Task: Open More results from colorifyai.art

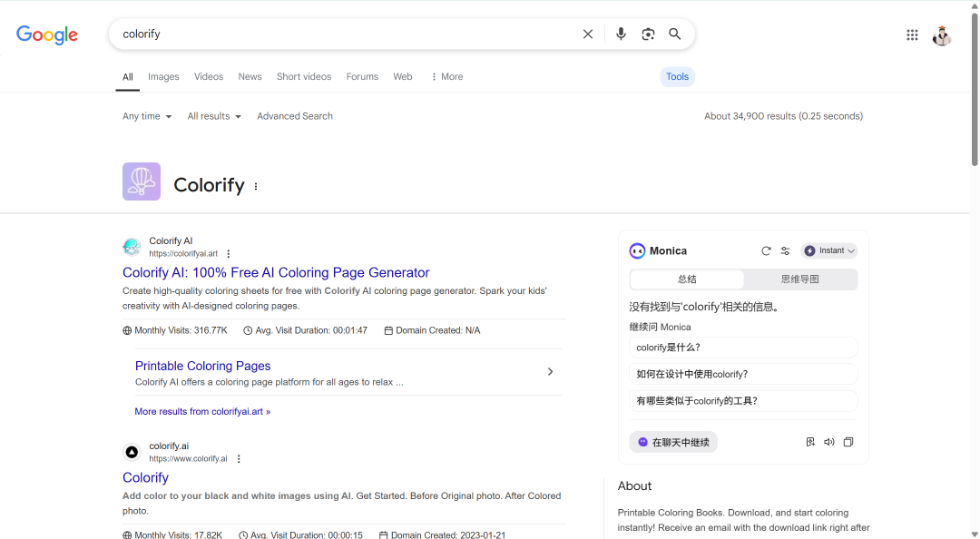Action: click(x=202, y=411)
